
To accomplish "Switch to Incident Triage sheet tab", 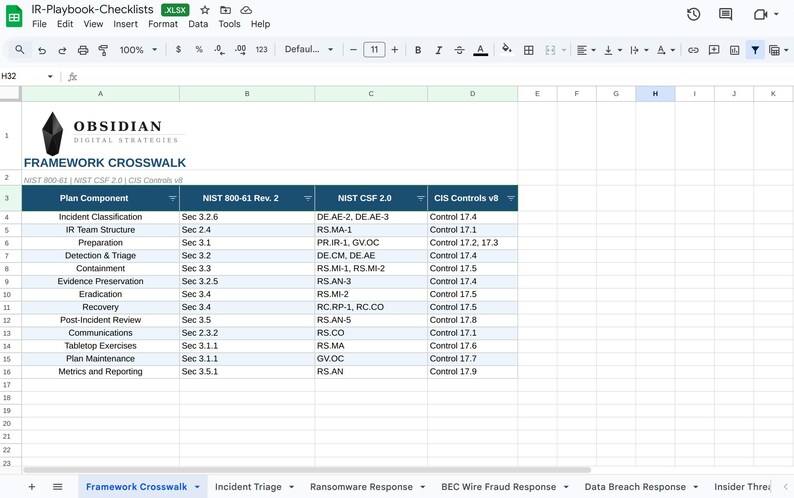I will coord(248,487).
